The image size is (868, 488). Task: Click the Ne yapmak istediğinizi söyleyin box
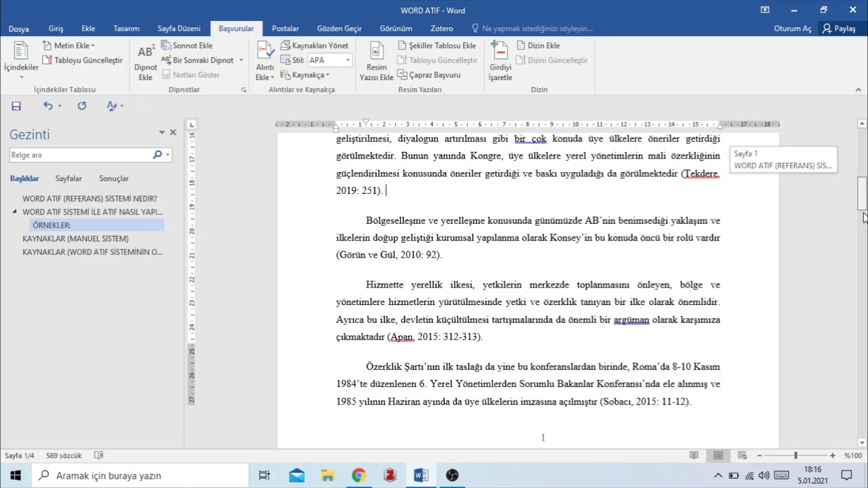tap(532, 28)
